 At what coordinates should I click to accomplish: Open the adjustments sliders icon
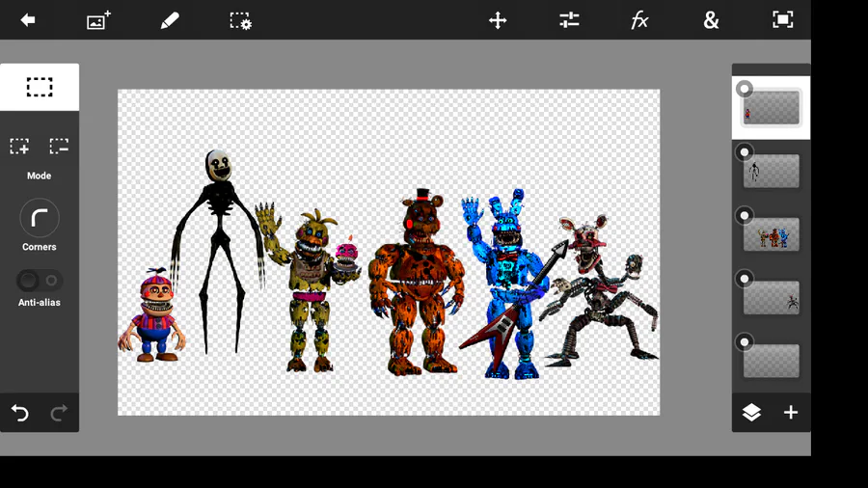(569, 20)
